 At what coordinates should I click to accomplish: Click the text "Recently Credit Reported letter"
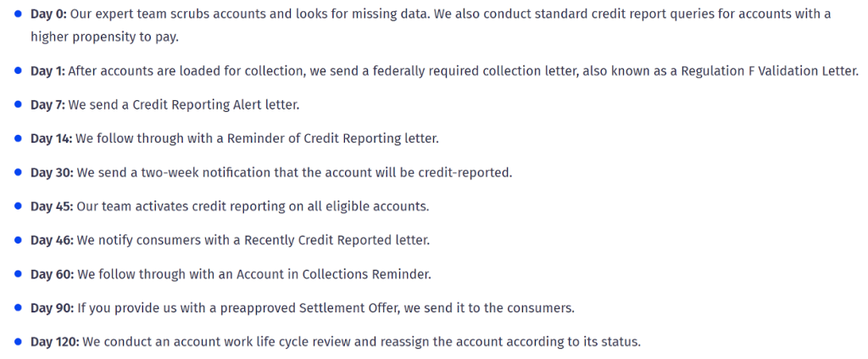pyautogui.click(x=337, y=240)
